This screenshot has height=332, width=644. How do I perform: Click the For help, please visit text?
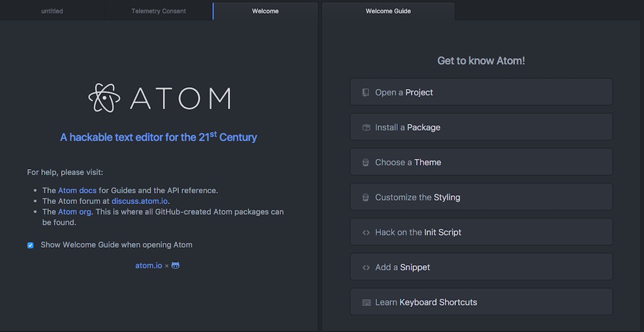coord(65,173)
